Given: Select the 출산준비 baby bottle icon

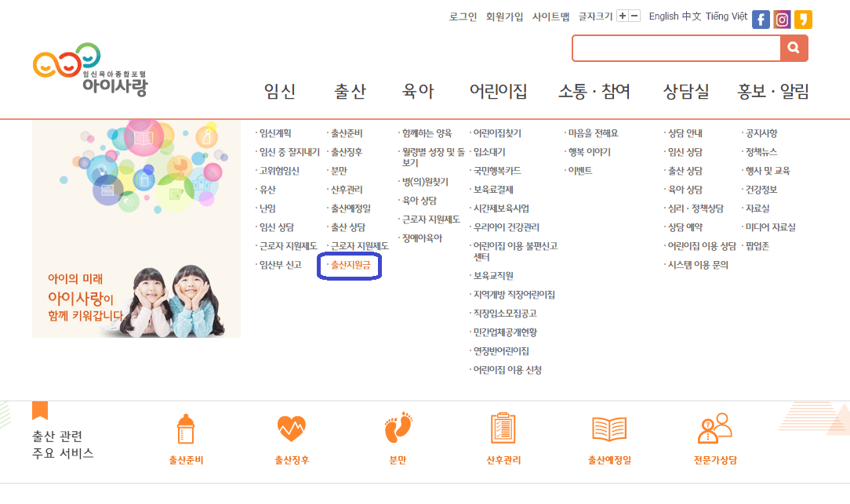Looking at the screenshot, I should point(185,429).
